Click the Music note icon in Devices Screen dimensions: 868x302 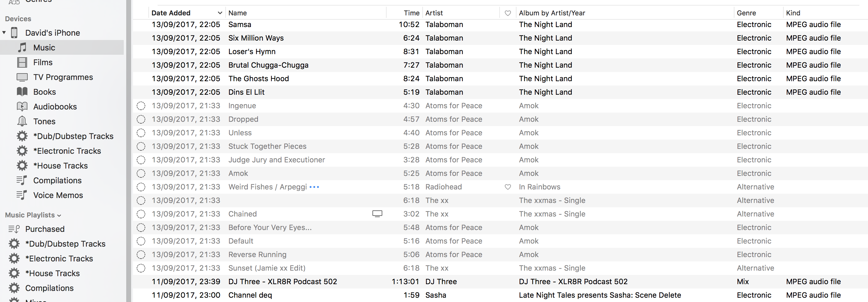click(22, 47)
